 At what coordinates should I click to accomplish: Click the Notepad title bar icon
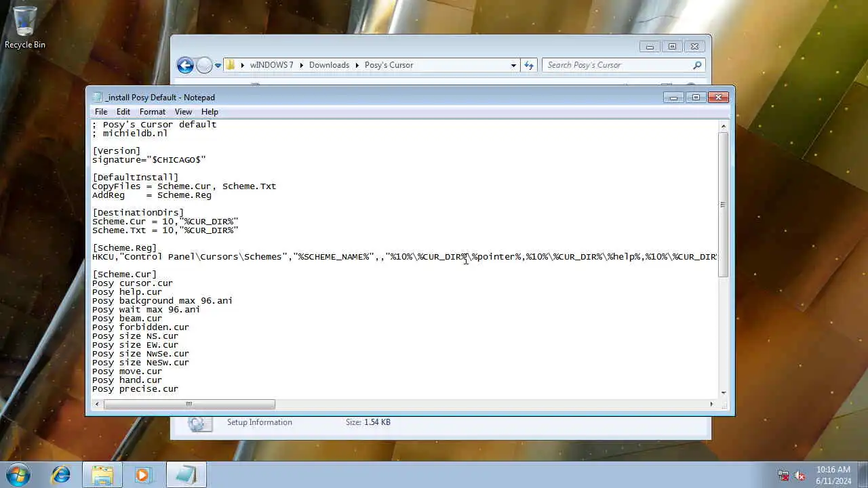click(x=98, y=97)
